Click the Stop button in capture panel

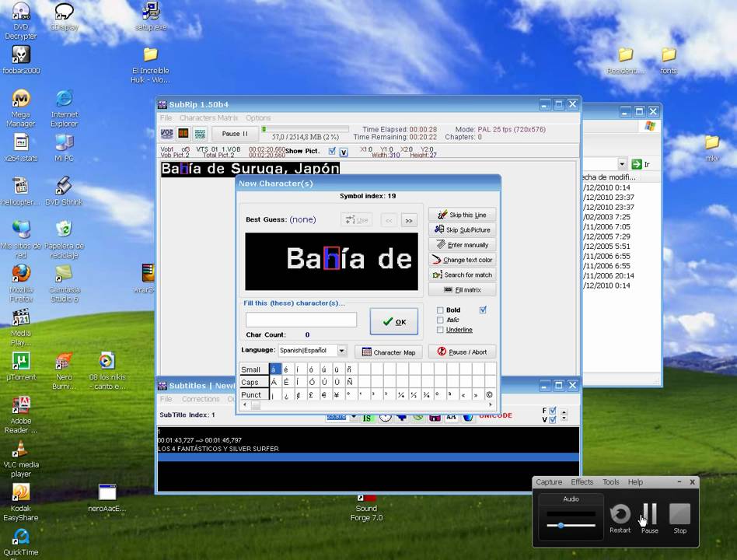click(x=679, y=518)
